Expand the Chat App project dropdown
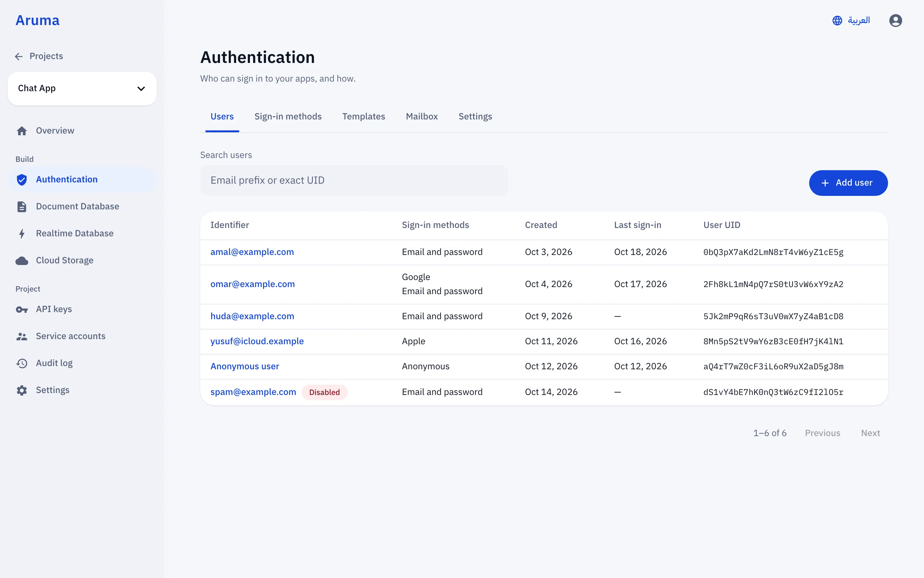The width and height of the screenshot is (924, 578). coord(82,89)
